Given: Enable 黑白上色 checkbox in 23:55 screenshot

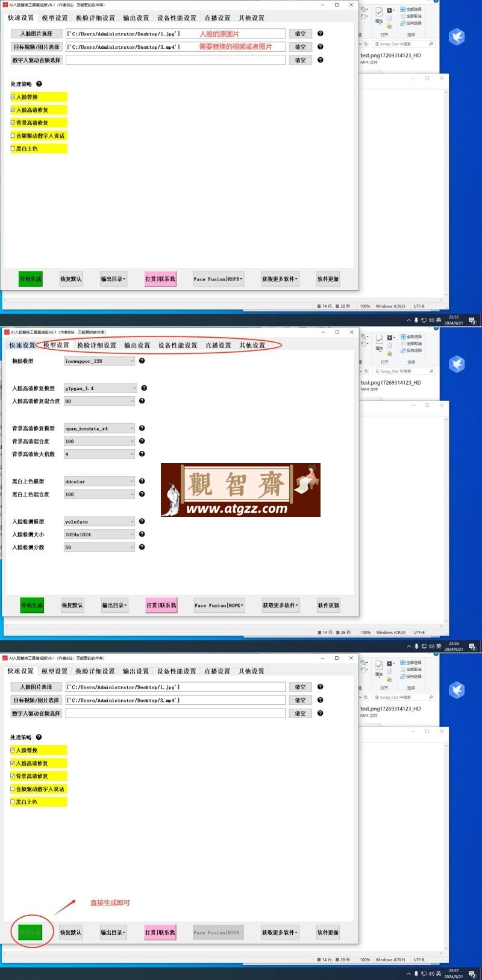Looking at the screenshot, I should pos(13,149).
